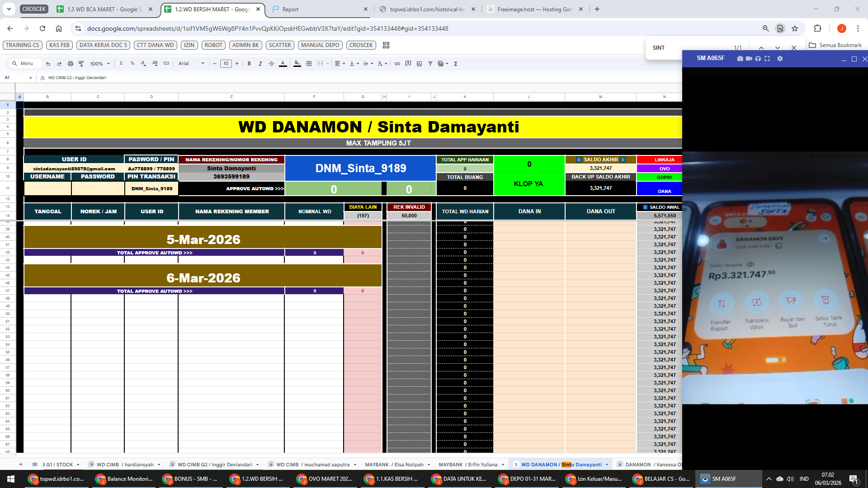This screenshot has height=488, width=868.
Task: Toggle strikethrough formatting
Action: point(271,64)
